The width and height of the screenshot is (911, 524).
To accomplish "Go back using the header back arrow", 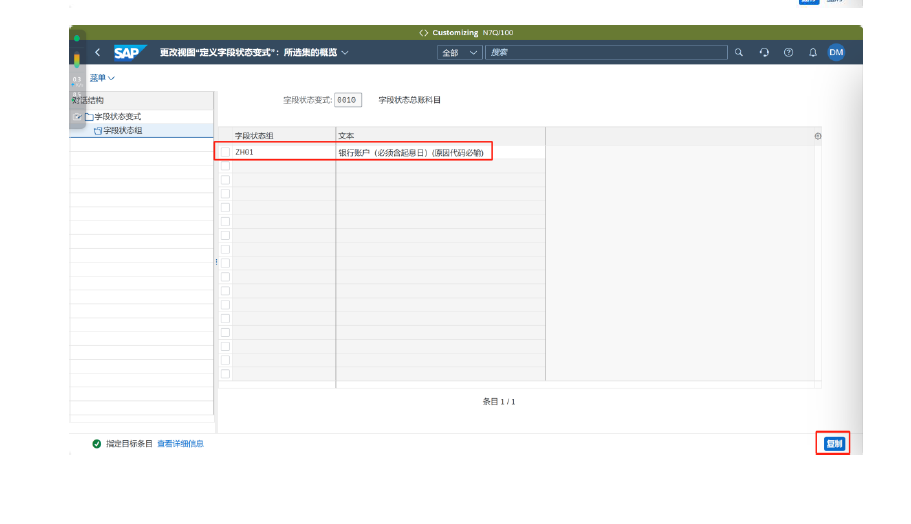I will coord(97,52).
